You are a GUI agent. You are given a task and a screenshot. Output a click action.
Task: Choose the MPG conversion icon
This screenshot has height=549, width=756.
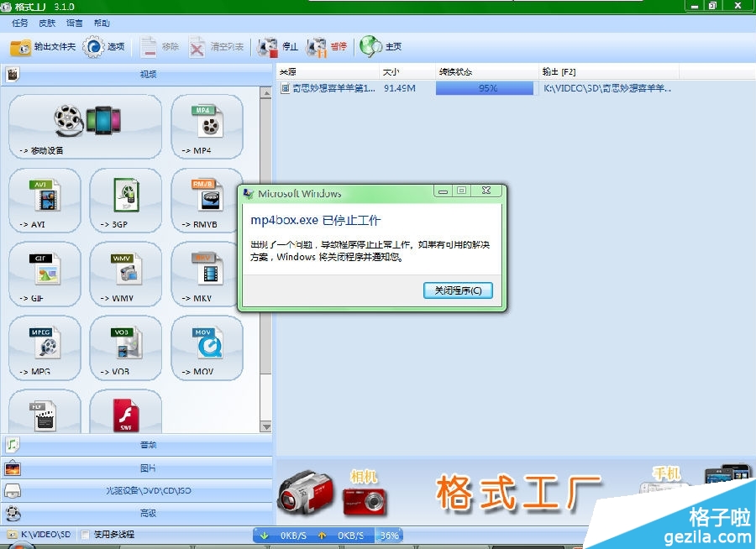click(45, 348)
